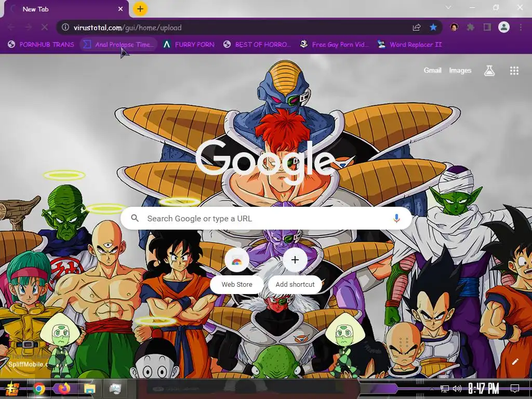Open the avatar extension icon in the toolbar
This screenshot has height=399, width=532.
point(454,27)
